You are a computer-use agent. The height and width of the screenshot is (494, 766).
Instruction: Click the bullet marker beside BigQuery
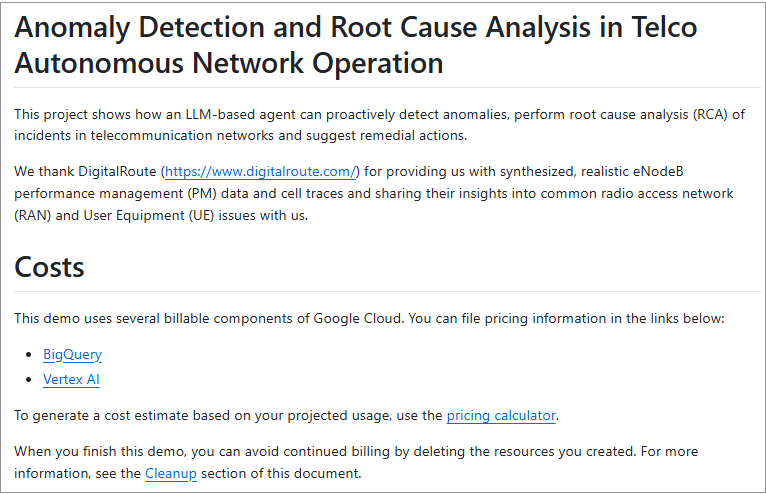(x=30, y=355)
